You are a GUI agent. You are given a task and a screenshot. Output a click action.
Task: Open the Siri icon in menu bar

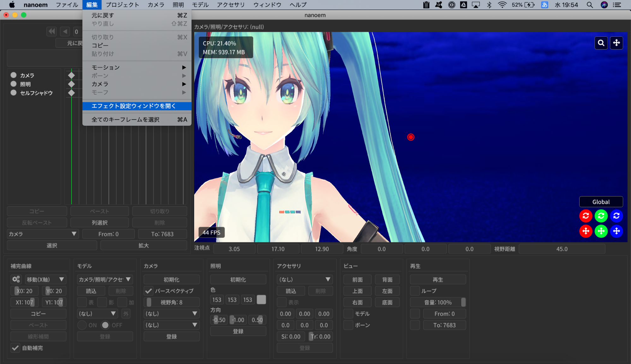[x=604, y=5]
